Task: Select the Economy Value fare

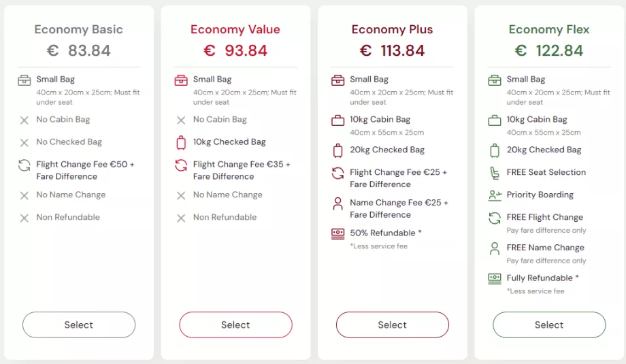Action: [x=235, y=325]
